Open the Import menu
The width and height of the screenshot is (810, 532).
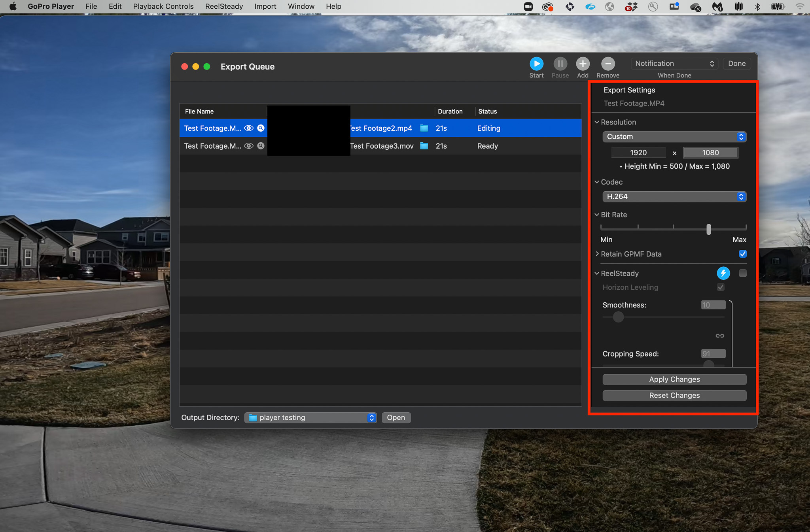coord(265,6)
